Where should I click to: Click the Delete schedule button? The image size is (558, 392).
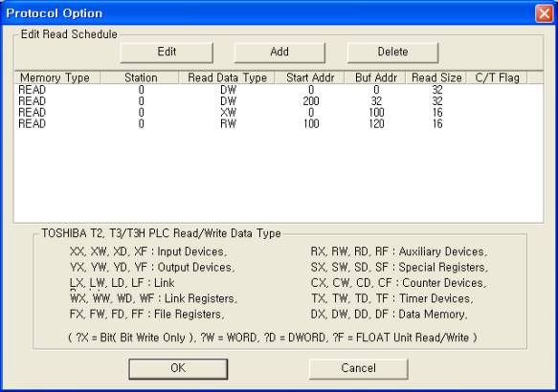click(x=392, y=53)
